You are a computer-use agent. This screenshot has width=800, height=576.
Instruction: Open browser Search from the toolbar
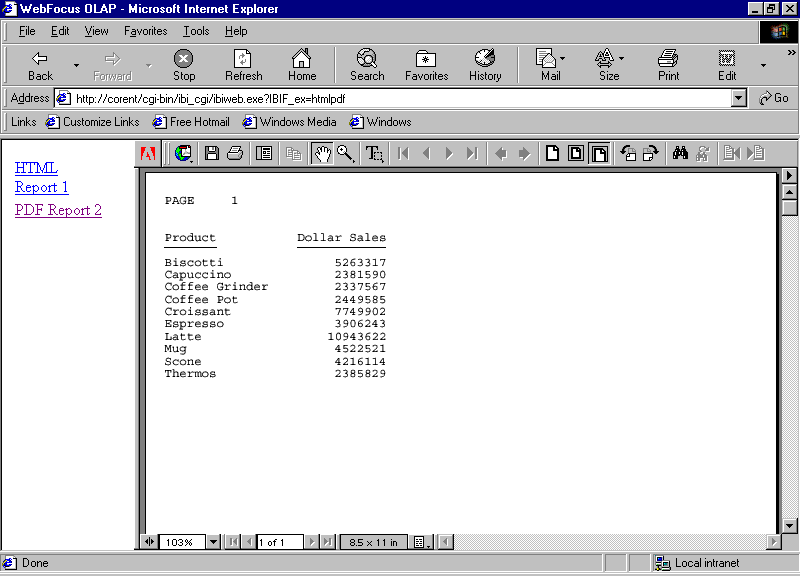[366, 64]
